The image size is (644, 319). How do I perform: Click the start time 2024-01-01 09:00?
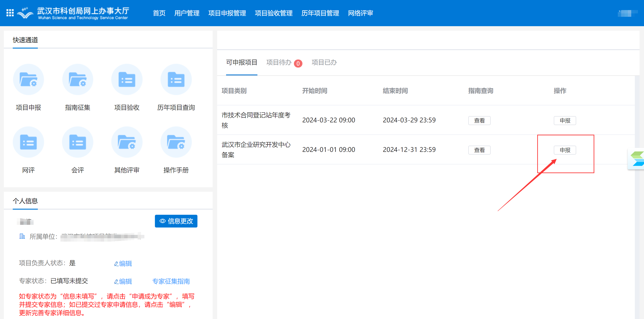point(329,150)
